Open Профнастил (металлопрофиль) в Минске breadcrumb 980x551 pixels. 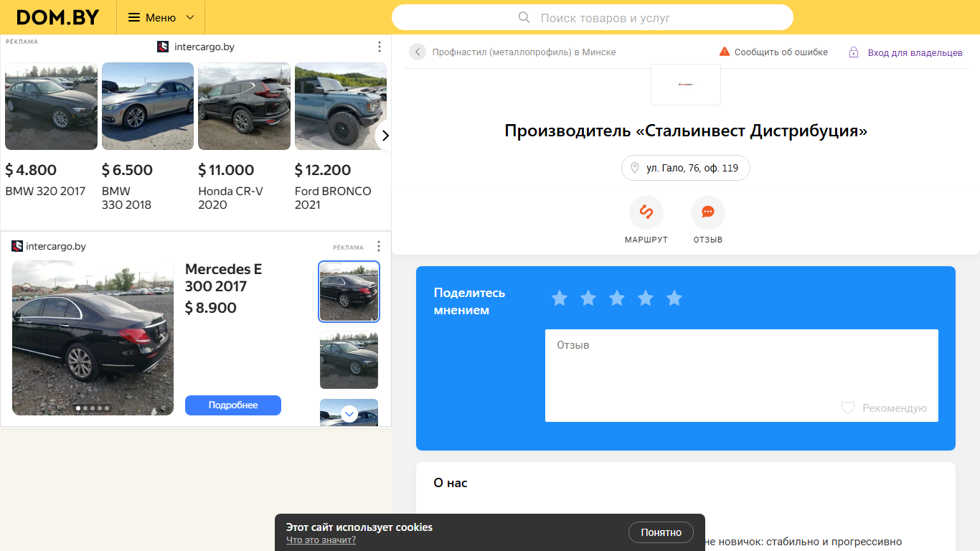(x=524, y=52)
